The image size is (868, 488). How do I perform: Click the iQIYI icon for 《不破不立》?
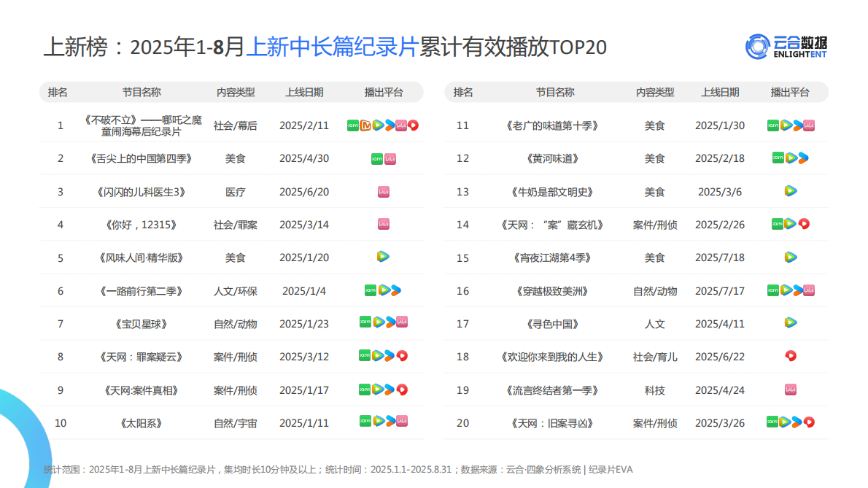(353, 125)
